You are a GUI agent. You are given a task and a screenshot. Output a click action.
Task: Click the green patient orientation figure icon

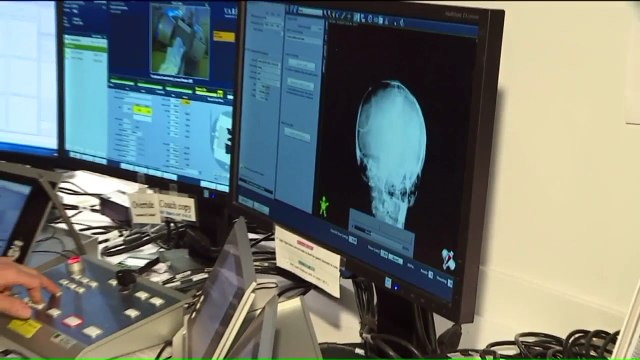324,207
